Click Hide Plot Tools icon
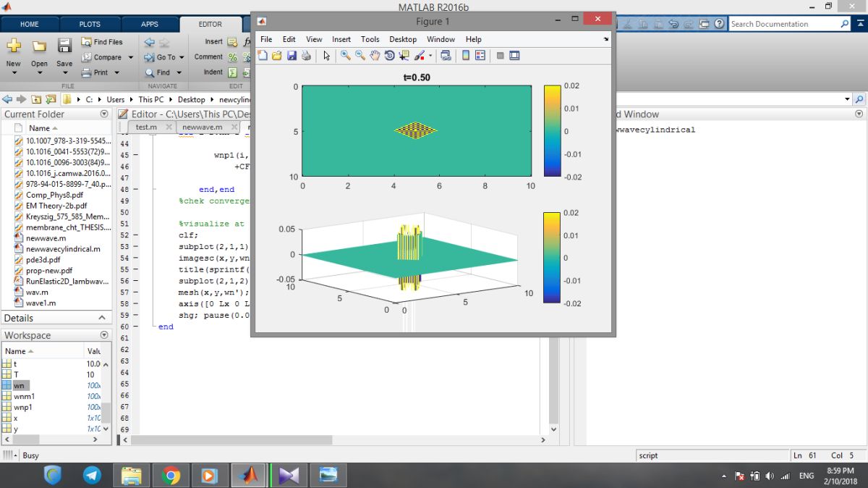The image size is (868, 488). pos(500,56)
